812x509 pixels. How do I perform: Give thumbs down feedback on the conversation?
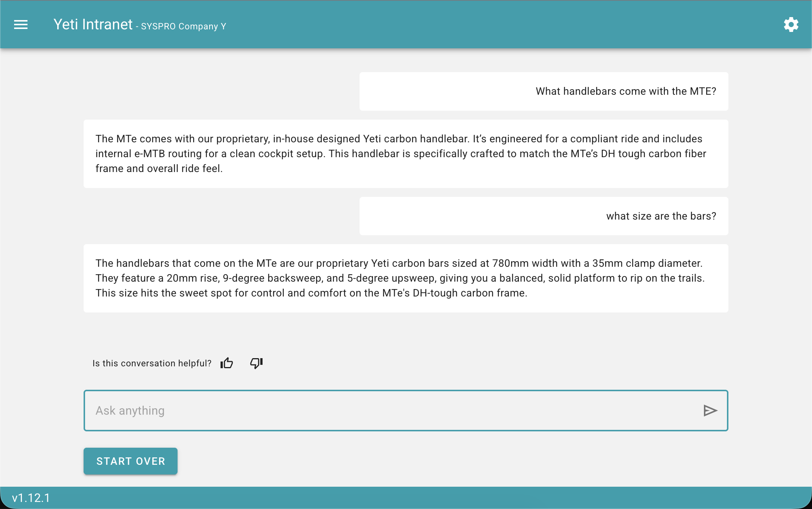tap(256, 363)
